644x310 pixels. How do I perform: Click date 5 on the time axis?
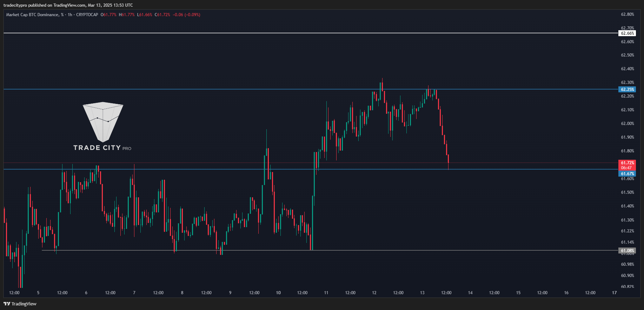tap(38, 293)
